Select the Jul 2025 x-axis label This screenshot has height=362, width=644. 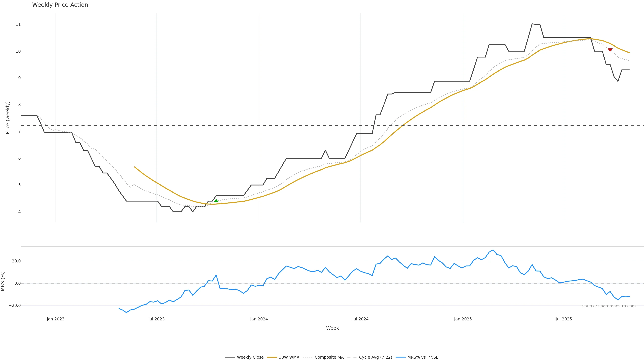(x=563, y=319)
